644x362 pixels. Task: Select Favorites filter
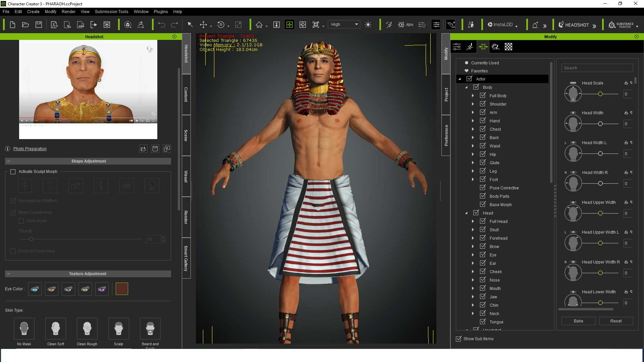(479, 71)
